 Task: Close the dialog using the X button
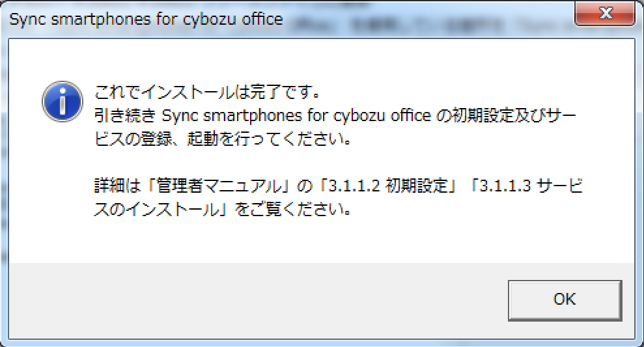606,14
